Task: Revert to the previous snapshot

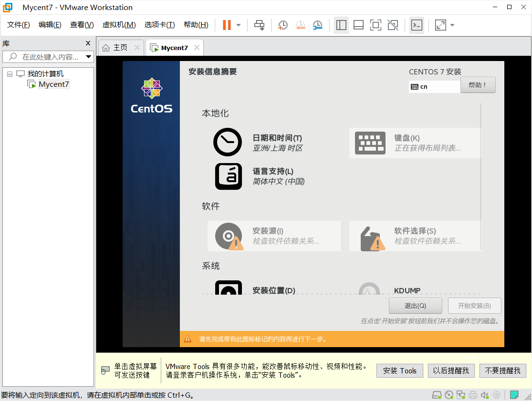Action: coord(300,25)
